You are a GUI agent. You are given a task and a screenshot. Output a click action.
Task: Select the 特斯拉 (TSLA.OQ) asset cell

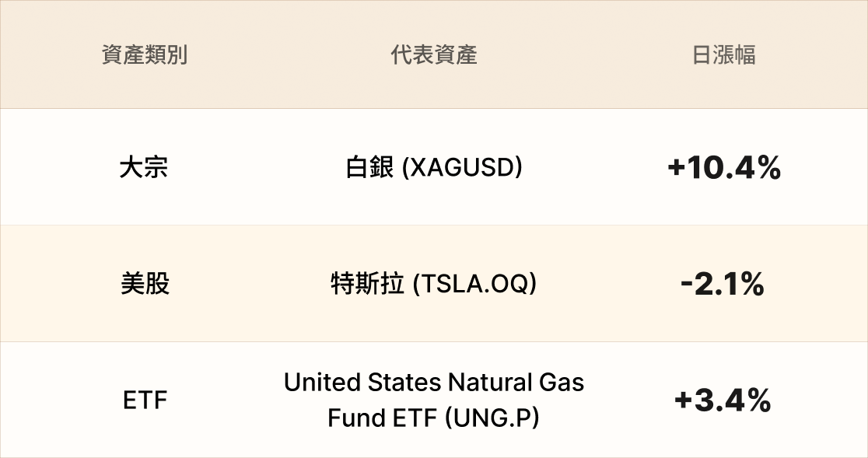tap(434, 285)
